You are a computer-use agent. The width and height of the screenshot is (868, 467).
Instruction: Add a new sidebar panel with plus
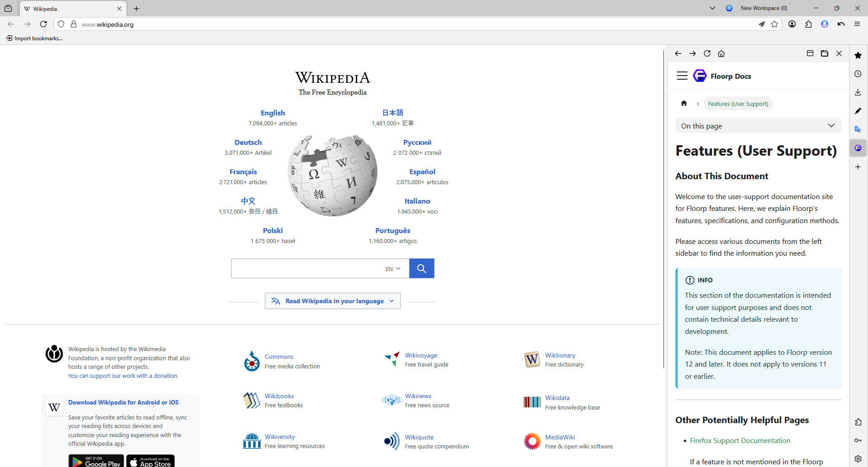(858, 167)
